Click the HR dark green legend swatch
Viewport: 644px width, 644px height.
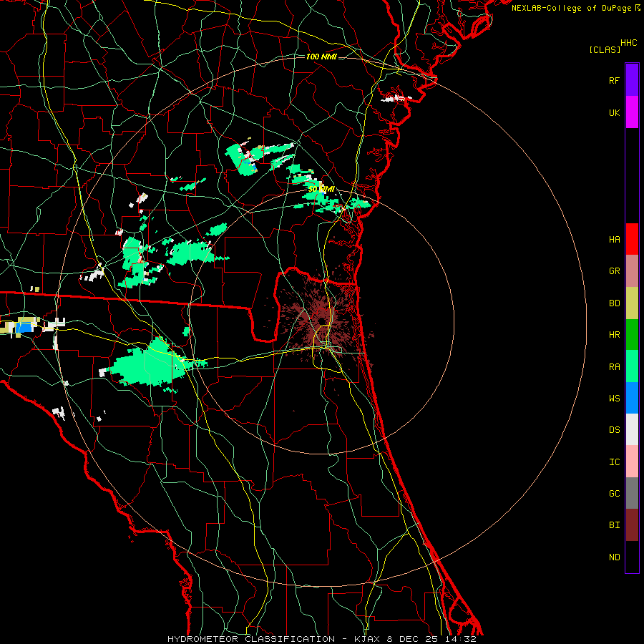pos(632,335)
